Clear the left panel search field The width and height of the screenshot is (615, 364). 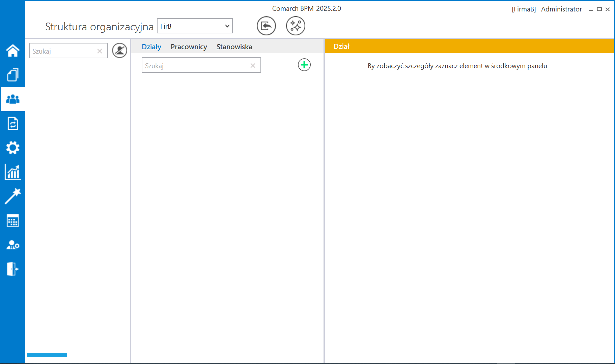[x=100, y=51]
